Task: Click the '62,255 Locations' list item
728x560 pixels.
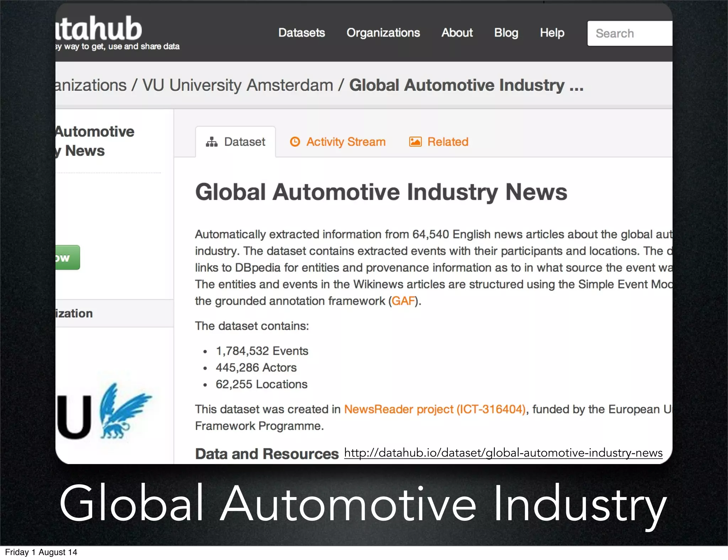Action: (x=261, y=384)
